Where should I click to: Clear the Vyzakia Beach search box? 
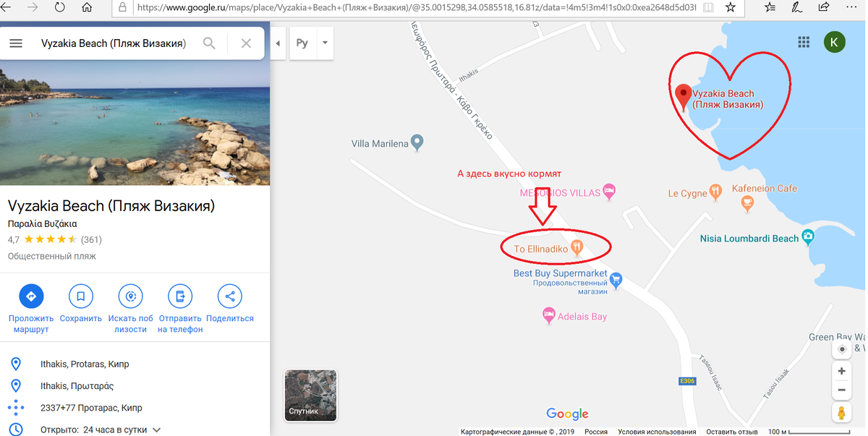[246, 43]
